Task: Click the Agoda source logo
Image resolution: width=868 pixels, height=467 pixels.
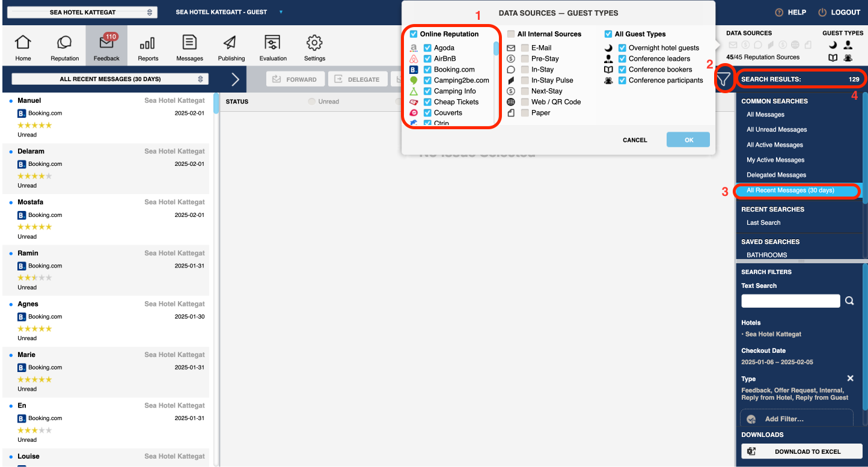Action: (x=414, y=48)
